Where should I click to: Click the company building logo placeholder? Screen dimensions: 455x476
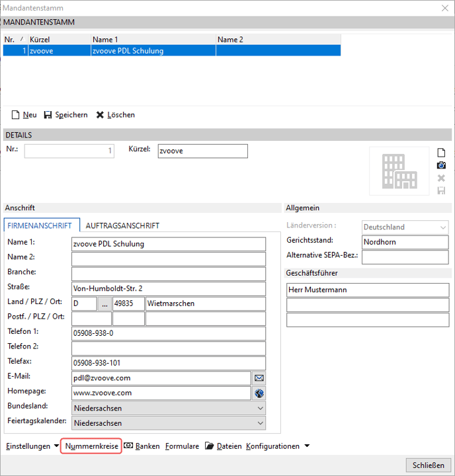coord(399,171)
